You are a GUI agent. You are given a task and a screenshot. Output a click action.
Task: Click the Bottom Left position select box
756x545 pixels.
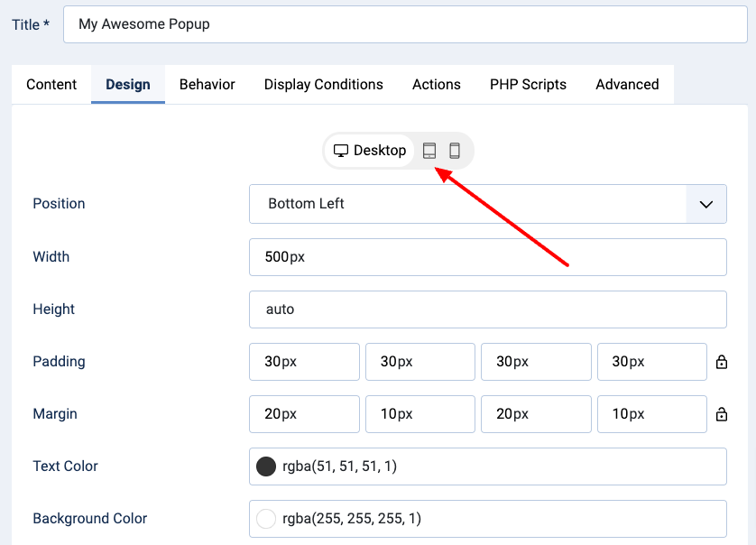(487, 204)
